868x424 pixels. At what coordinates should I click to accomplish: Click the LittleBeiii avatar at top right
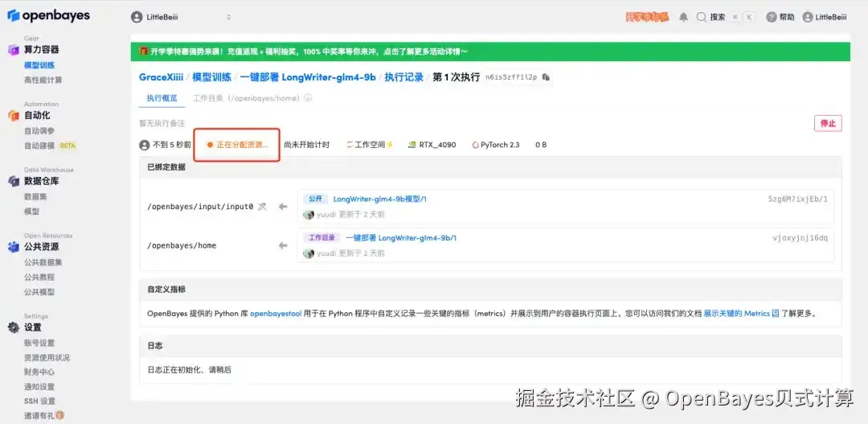808,17
